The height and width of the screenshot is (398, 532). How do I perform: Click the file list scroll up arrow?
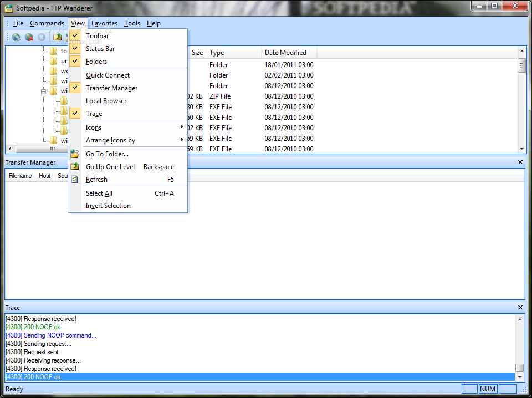click(521, 51)
